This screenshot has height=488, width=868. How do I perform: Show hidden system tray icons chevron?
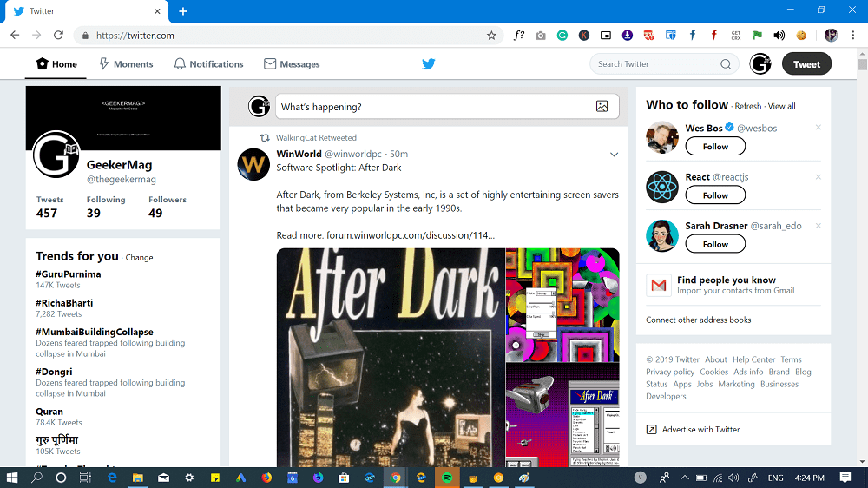685,478
